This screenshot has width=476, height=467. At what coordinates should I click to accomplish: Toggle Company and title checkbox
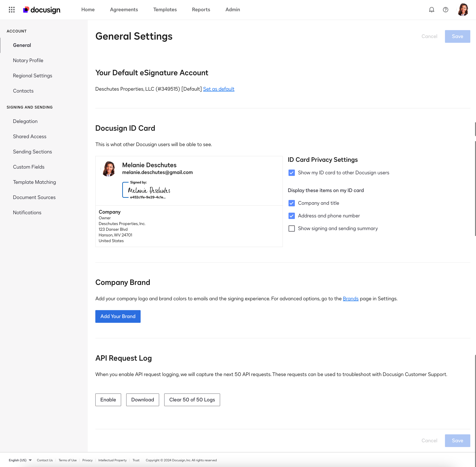291,203
